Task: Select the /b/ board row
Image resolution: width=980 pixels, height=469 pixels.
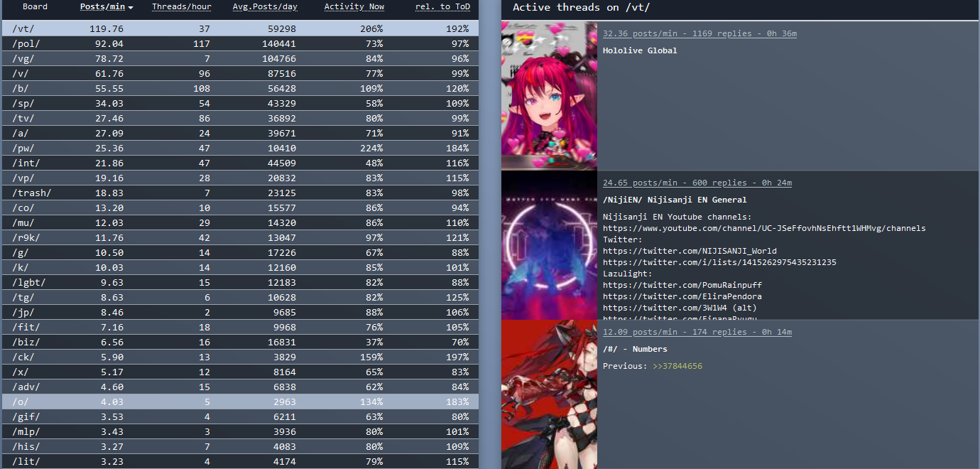Action: tap(239, 88)
